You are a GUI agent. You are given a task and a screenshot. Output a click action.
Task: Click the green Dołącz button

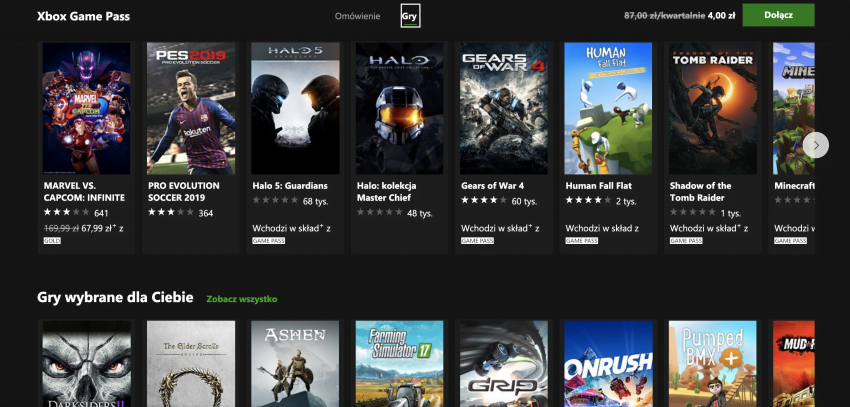(778, 15)
